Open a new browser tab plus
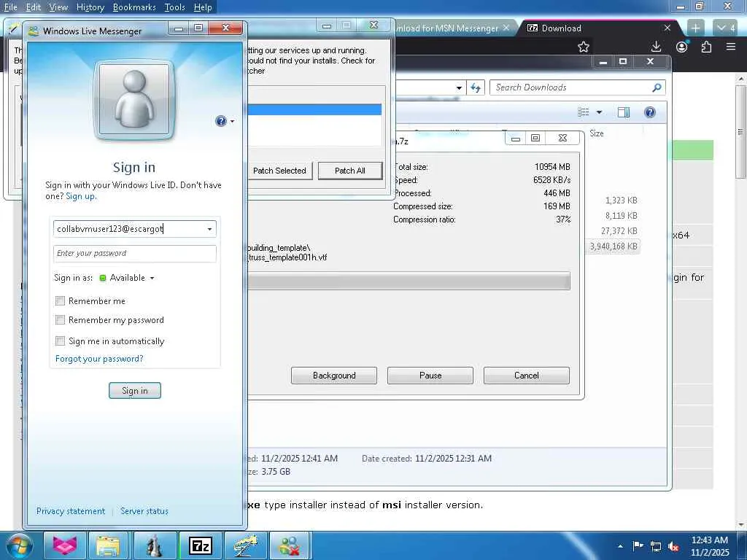Image resolution: width=747 pixels, height=560 pixels. click(695, 28)
